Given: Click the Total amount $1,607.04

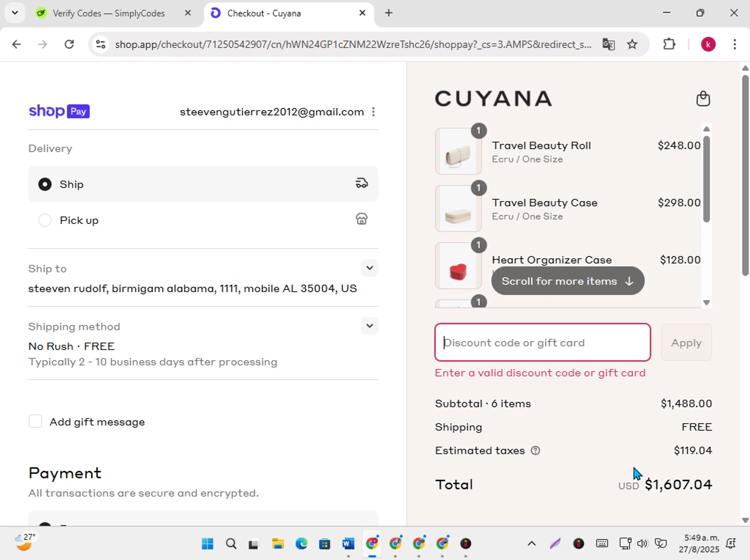Looking at the screenshot, I should (x=678, y=484).
